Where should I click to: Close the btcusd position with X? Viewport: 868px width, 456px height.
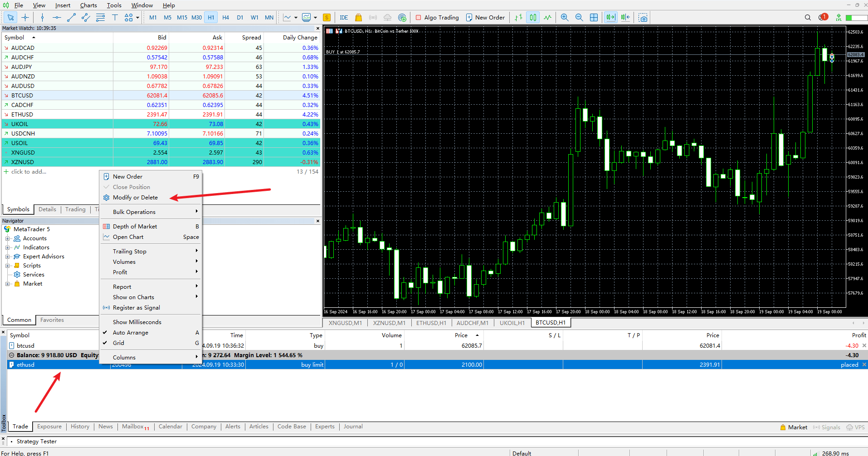click(864, 345)
